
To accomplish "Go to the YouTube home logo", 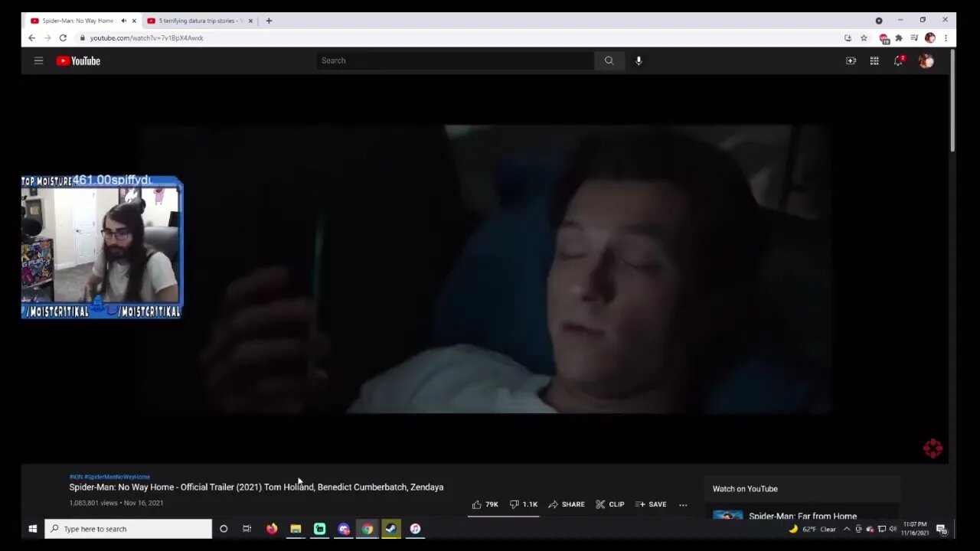I will pyautogui.click(x=78, y=61).
